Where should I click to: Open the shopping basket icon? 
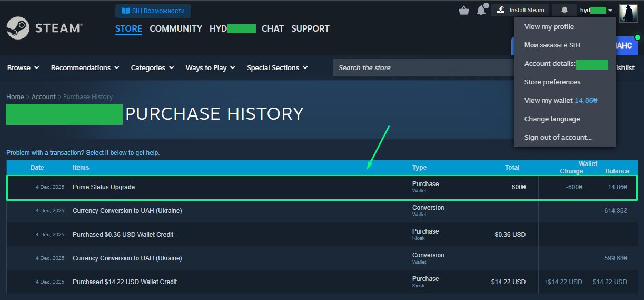(x=464, y=10)
